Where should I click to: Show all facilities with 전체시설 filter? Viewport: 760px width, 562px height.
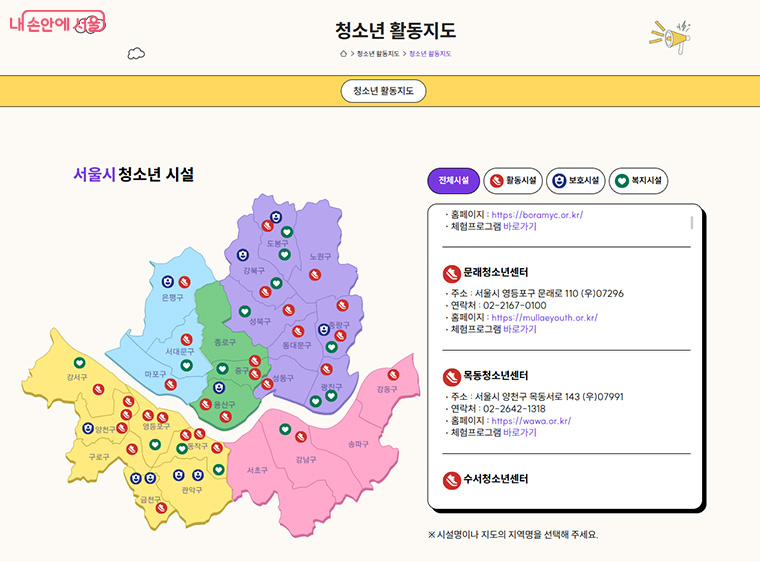[453, 181]
